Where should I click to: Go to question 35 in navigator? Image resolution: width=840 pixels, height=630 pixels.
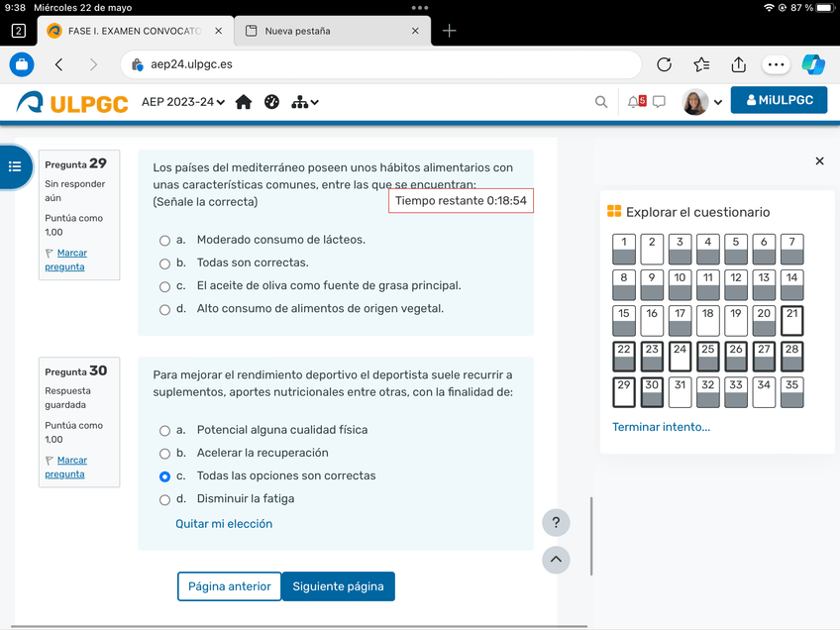(x=791, y=392)
